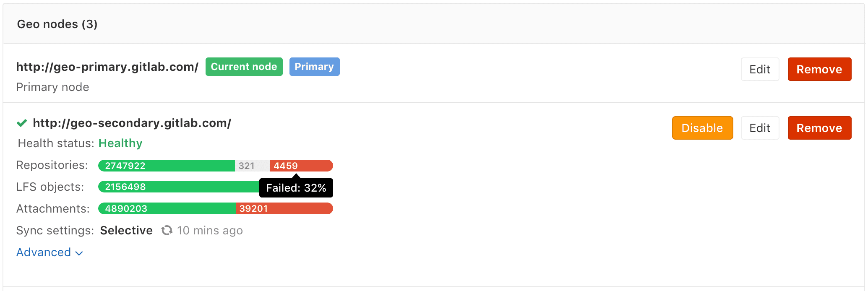This screenshot has width=868, height=291.
Task: Click the green checkmark beside geo-secondary node
Action: click(21, 123)
